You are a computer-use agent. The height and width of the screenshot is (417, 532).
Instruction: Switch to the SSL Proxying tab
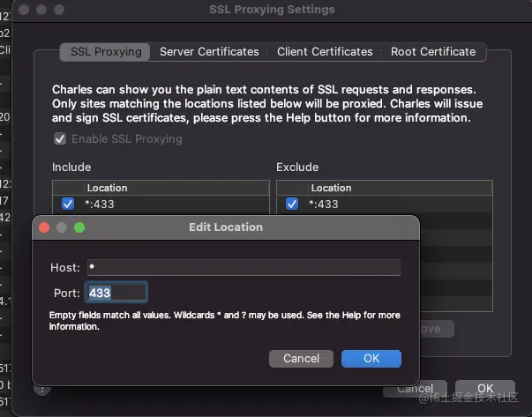[x=105, y=52]
